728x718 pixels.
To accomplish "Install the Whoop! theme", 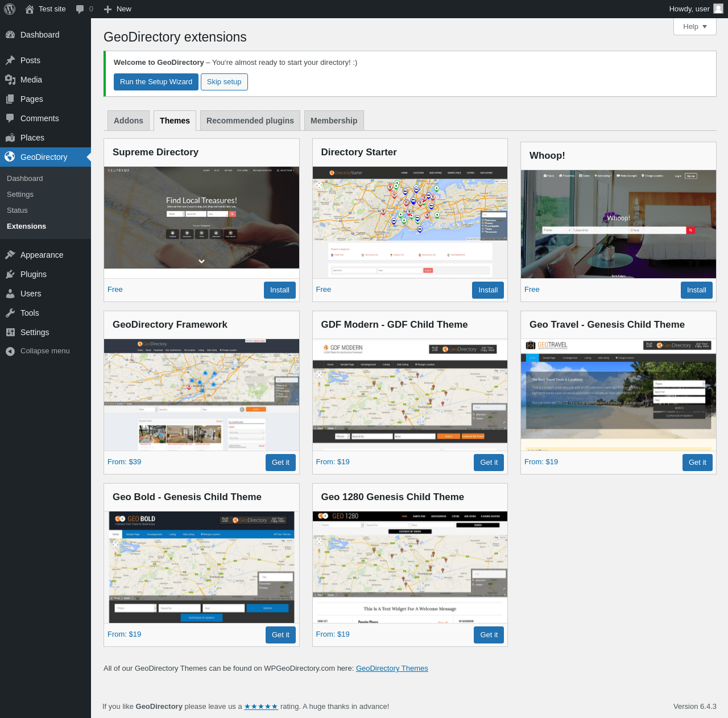I will pos(696,290).
